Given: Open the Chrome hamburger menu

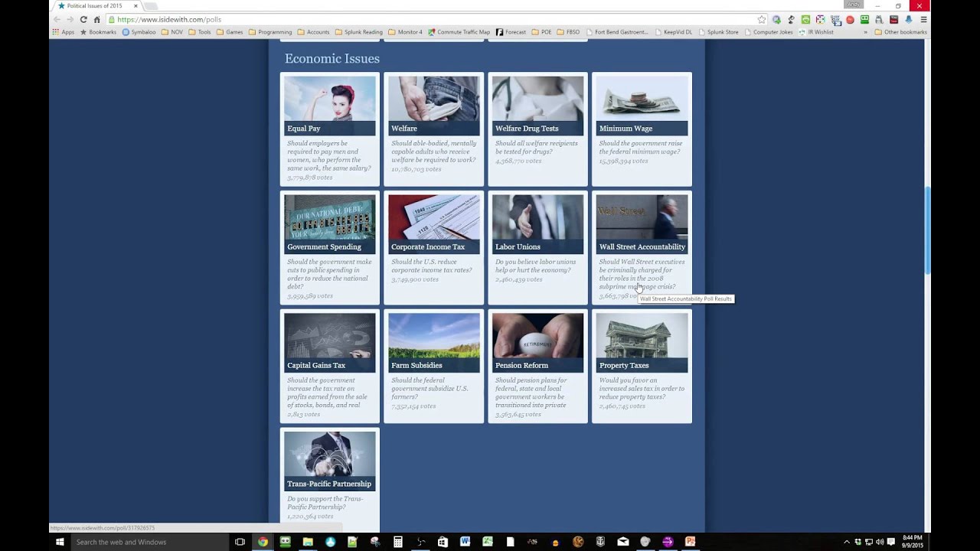Looking at the screenshot, I should [x=923, y=19].
